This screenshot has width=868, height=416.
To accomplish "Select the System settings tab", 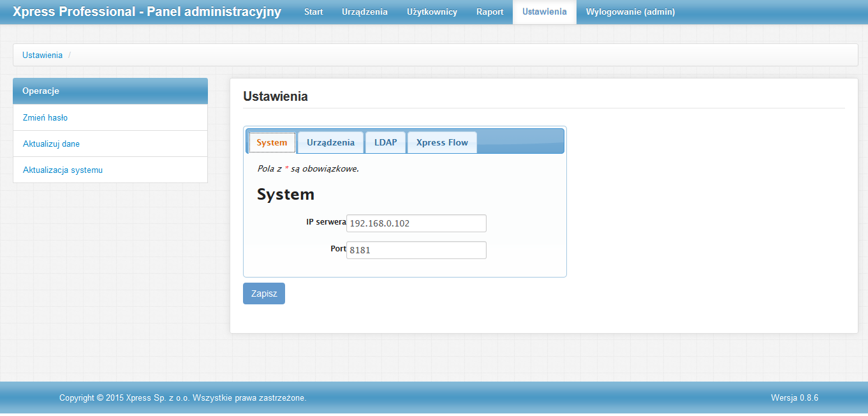I will click(272, 143).
